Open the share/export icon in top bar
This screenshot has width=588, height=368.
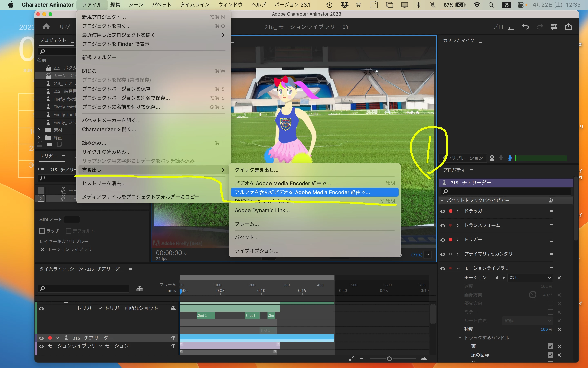click(x=568, y=27)
